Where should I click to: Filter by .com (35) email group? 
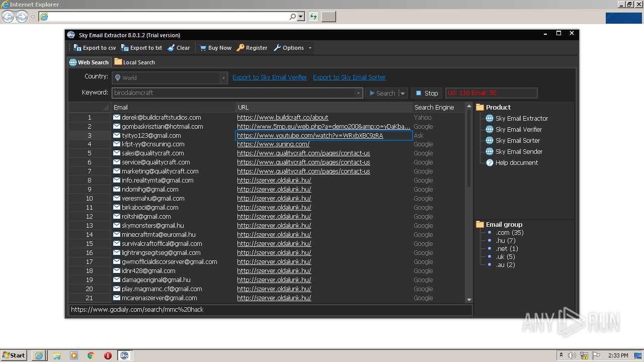point(510,232)
